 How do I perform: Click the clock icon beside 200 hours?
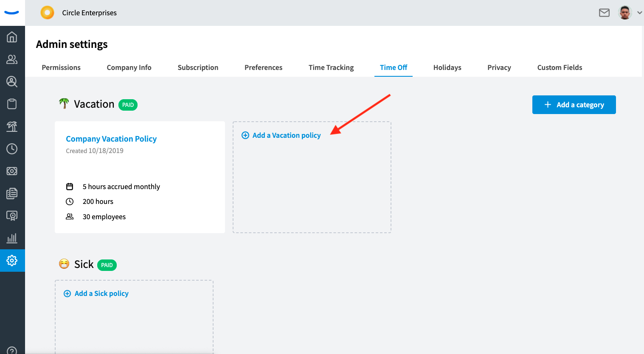click(70, 201)
